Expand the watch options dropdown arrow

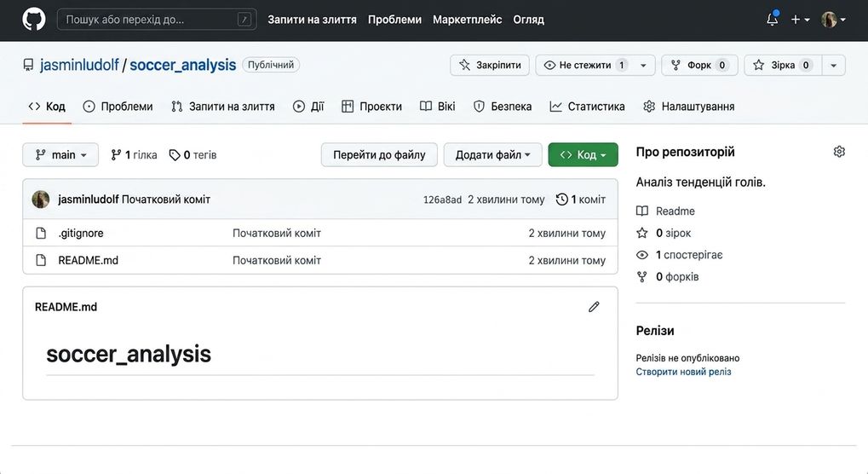pyautogui.click(x=643, y=66)
